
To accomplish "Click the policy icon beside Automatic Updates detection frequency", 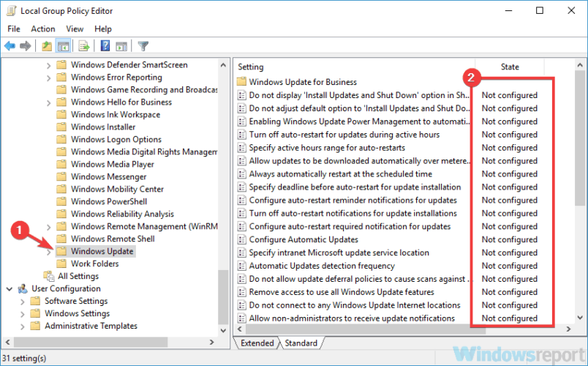I will tap(242, 266).
